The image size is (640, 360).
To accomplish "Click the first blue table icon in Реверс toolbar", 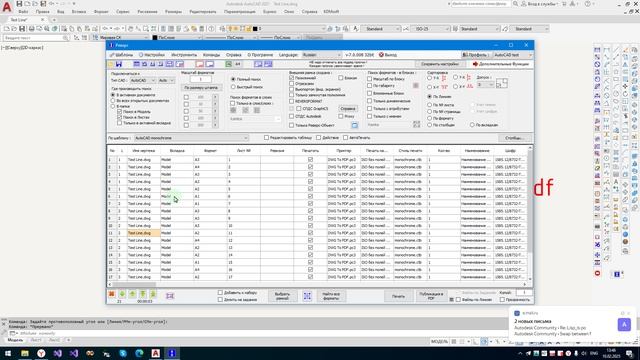I will tap(137, 64).
